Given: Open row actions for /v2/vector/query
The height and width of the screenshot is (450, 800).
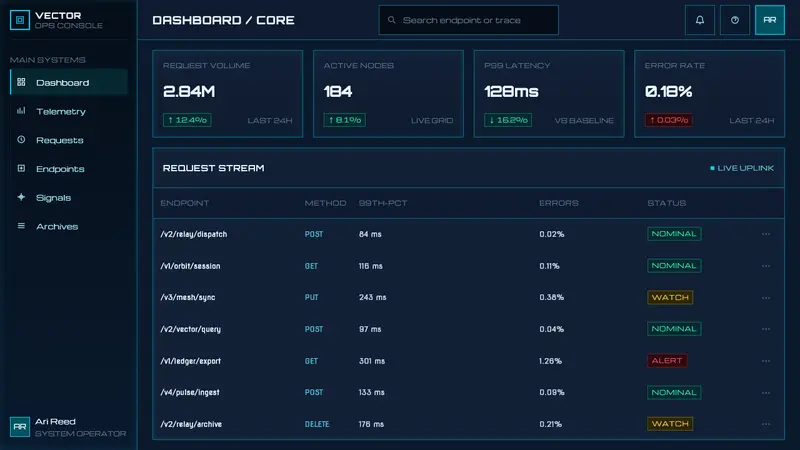Looking at the screenshot, I should [x=766, y=329].
